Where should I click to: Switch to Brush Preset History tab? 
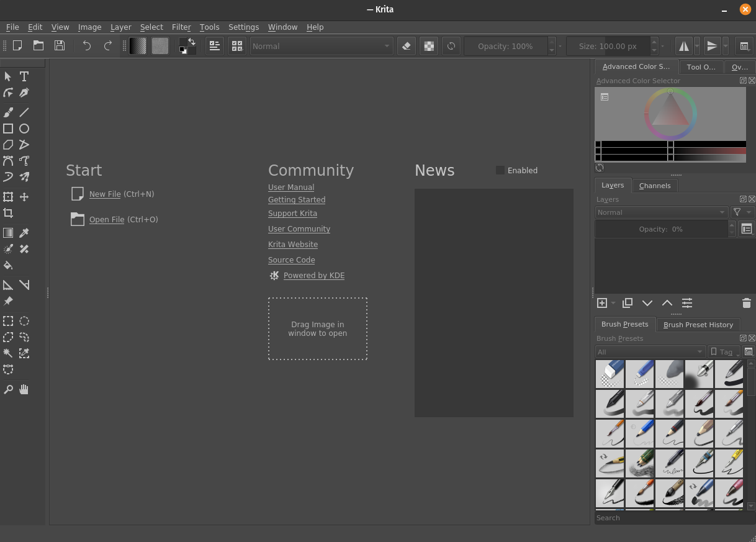pos(698,325)
